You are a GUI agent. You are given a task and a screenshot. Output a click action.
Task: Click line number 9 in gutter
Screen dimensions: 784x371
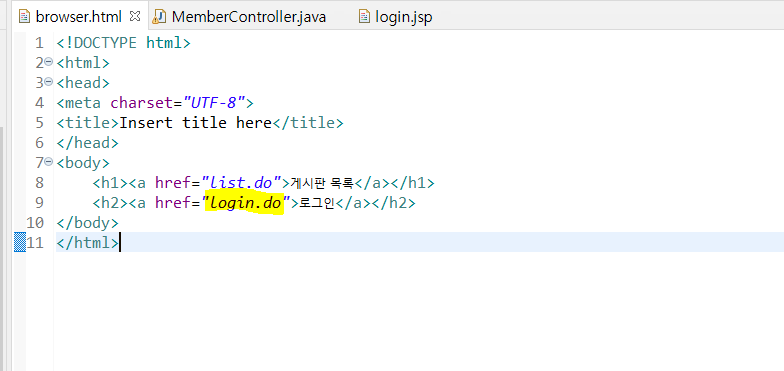pyautogui.click(x=39, y=202)
